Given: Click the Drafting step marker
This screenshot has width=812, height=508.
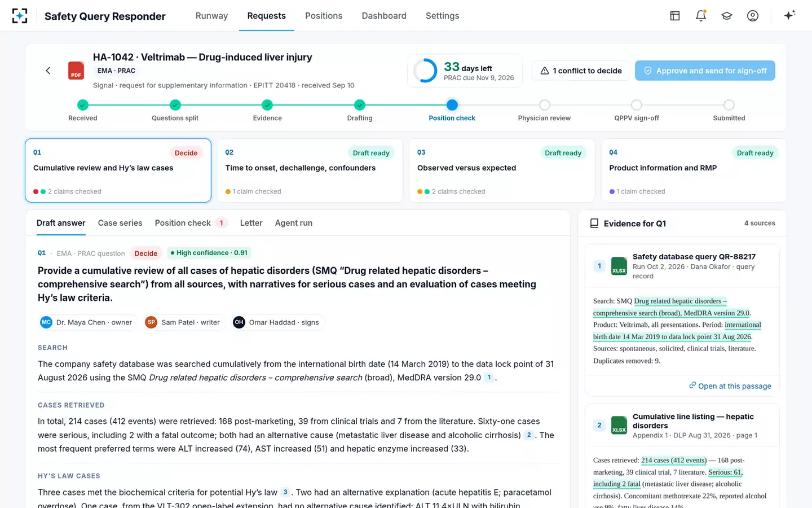Looking at the screenshot, I should (x=360, y=105).
